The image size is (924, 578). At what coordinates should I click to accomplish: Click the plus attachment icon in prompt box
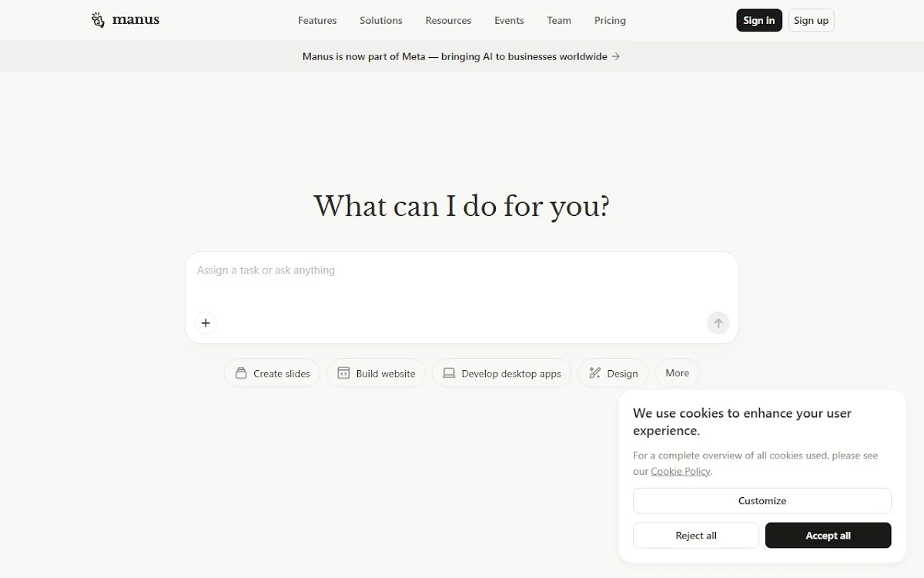[x=206, y=323]
